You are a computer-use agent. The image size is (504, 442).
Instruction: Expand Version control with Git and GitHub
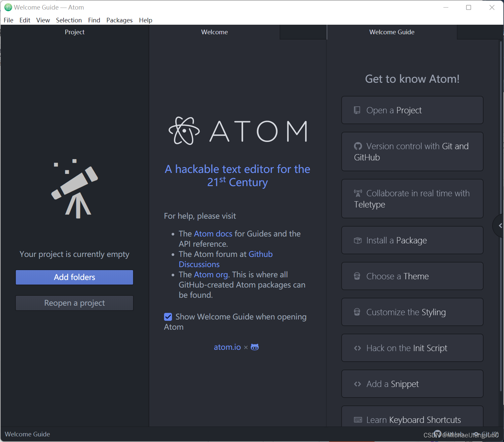coord(412,152)
